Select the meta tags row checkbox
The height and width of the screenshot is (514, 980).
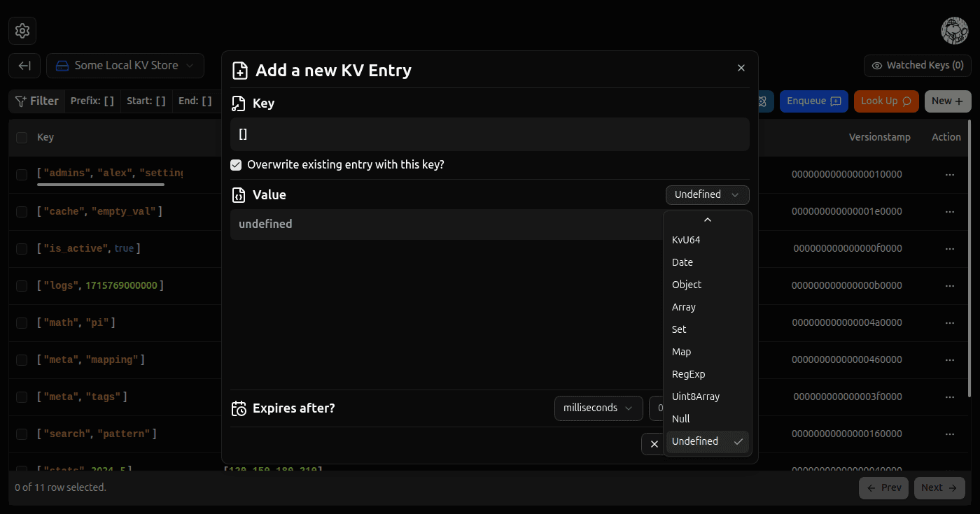pos(22,397)
